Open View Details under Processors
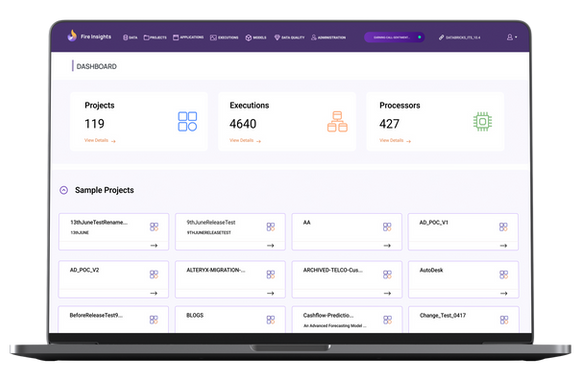Image resolution: width=580 pixels, height=381 pixels. pos(395,141)
